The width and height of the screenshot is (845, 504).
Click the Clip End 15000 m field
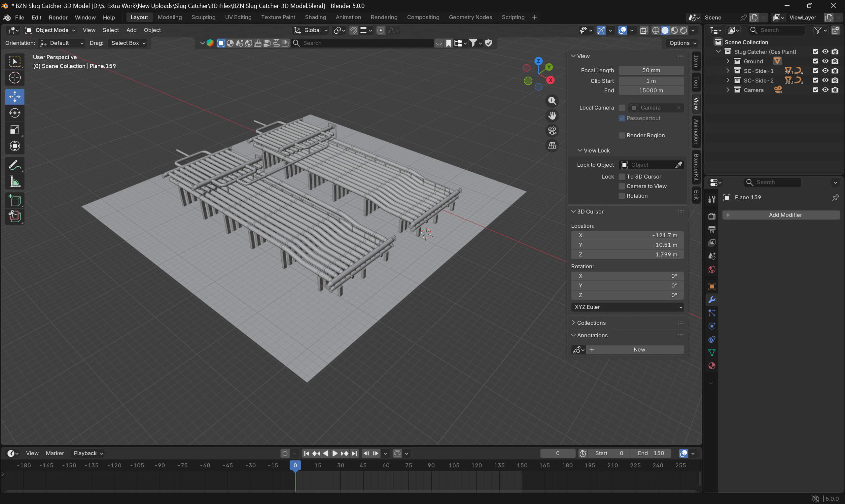pyautogui.click(x=651, y=91)
